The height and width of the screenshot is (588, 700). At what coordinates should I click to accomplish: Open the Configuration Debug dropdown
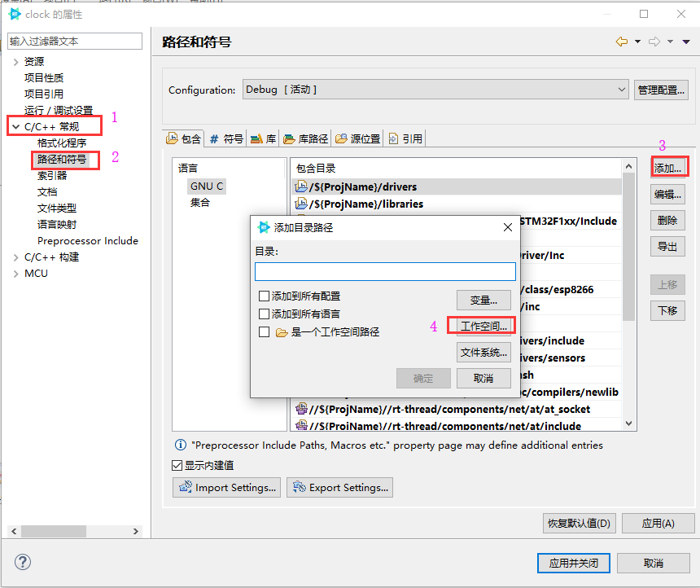(435, 90)
